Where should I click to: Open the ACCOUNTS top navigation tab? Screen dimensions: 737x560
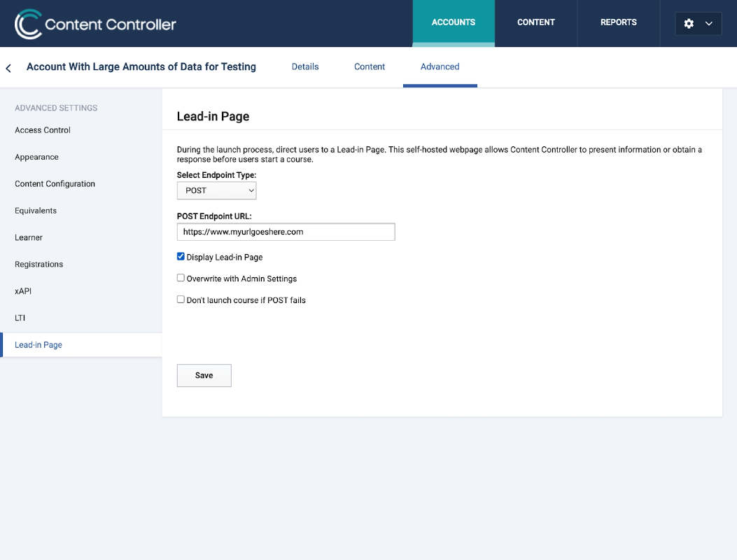click(x=454, y=22)
